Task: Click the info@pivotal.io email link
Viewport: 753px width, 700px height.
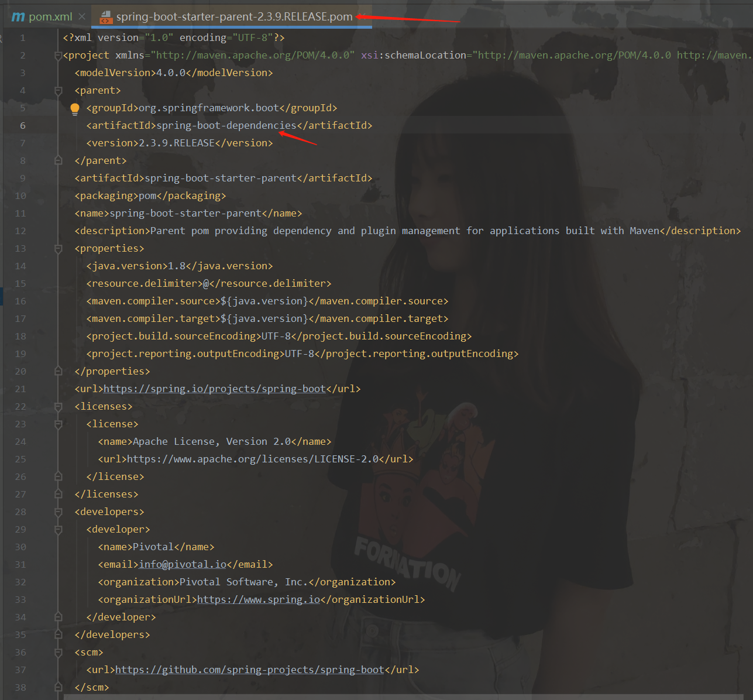Action: [x=182, y=565]
